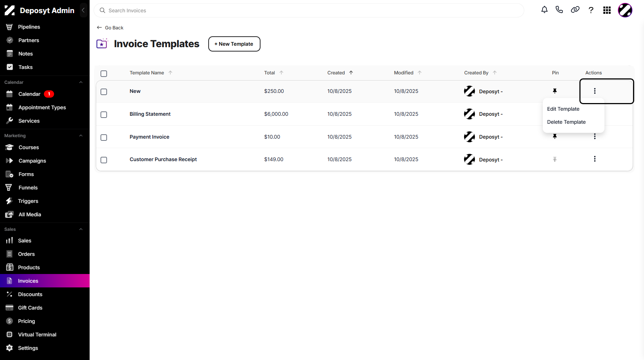This screenshot has height=360, width=644.
Task: Sort templates by Modified date
Action: pyautogui.click(x=408, y=73)
